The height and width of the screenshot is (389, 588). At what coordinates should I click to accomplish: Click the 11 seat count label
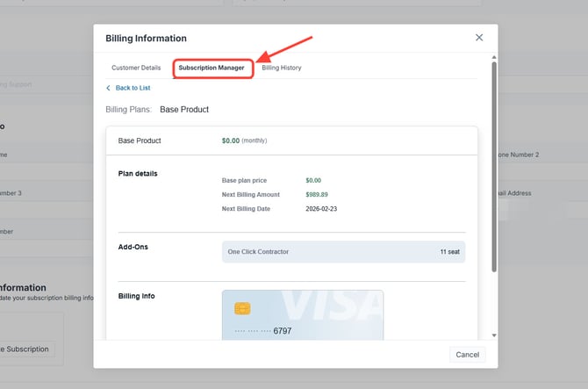point(449,252)
